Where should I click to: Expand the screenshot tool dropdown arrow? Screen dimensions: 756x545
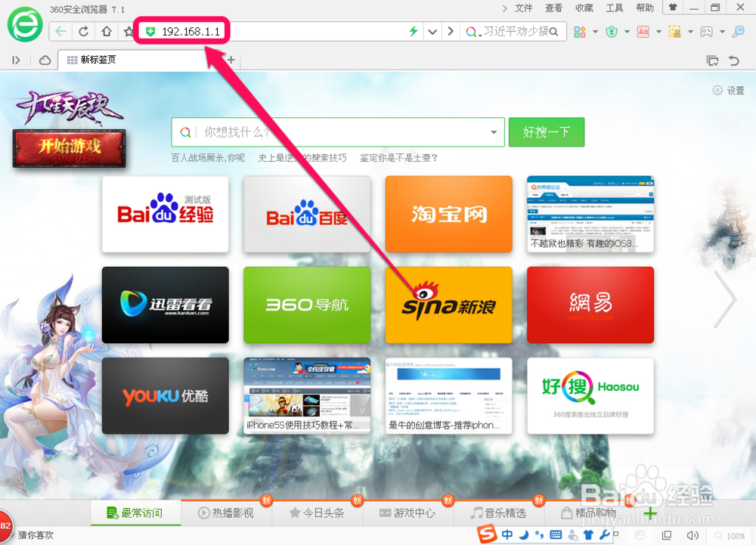722,32
